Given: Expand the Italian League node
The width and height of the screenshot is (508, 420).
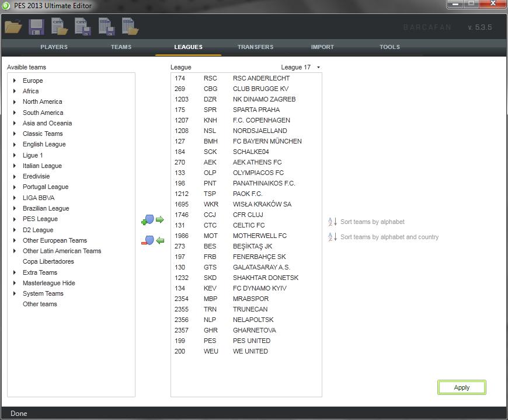Looking at the screenshot, I should [x=15, y=166].
